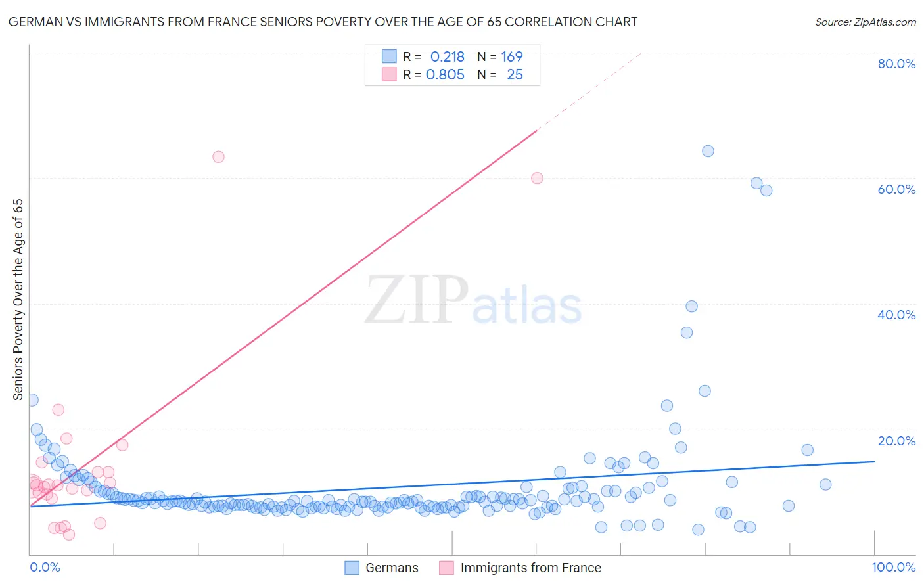This screenshot has height=586, width=924.
Task: Click the 80.0% y-axis label
Action: point(896,64)
